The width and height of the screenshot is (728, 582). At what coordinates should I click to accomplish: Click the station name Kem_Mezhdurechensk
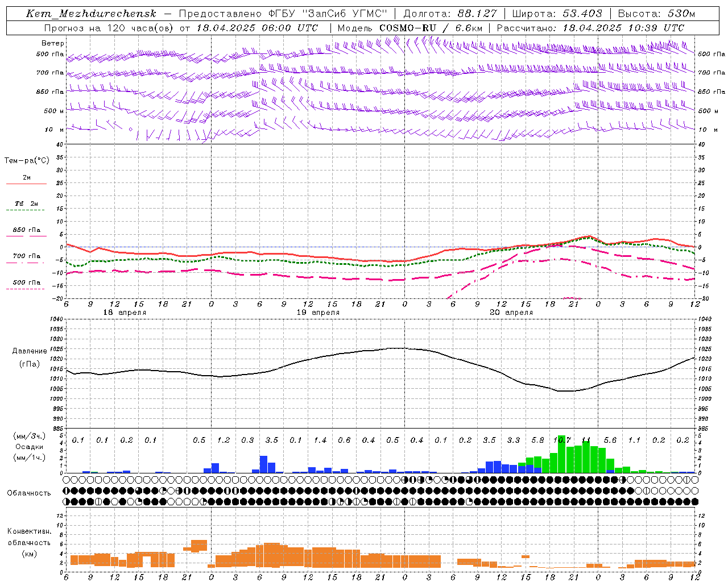[x=91, y=14]
